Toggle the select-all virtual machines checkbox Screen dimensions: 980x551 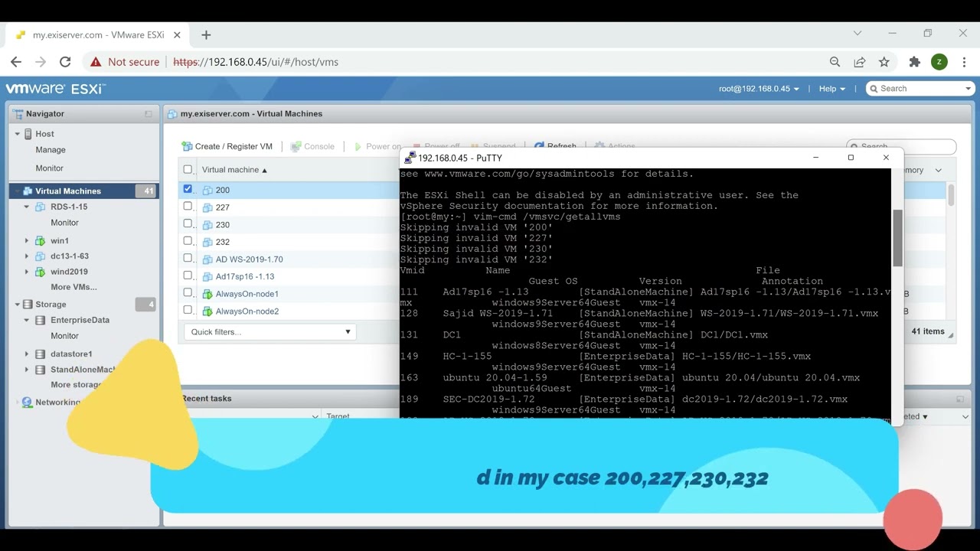pos(188,170)
